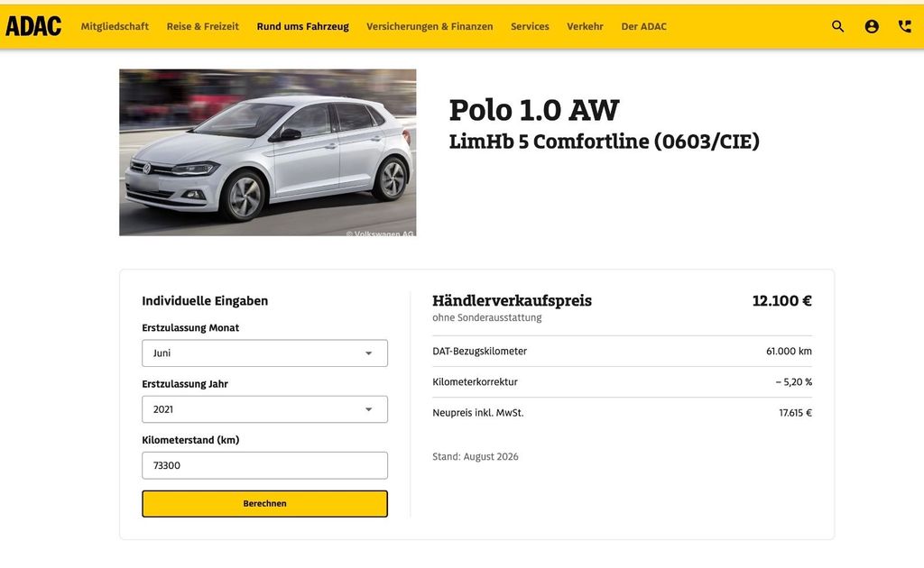Screen dimensions: 924x568
Task: Focus the Kilometerstand (km) input field
Action: click(x=264, y=465)
